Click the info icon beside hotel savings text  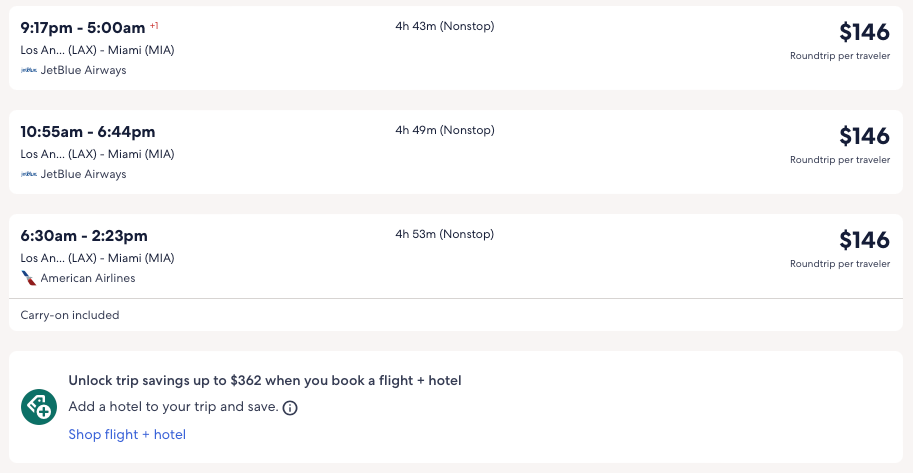coord(290,408)
